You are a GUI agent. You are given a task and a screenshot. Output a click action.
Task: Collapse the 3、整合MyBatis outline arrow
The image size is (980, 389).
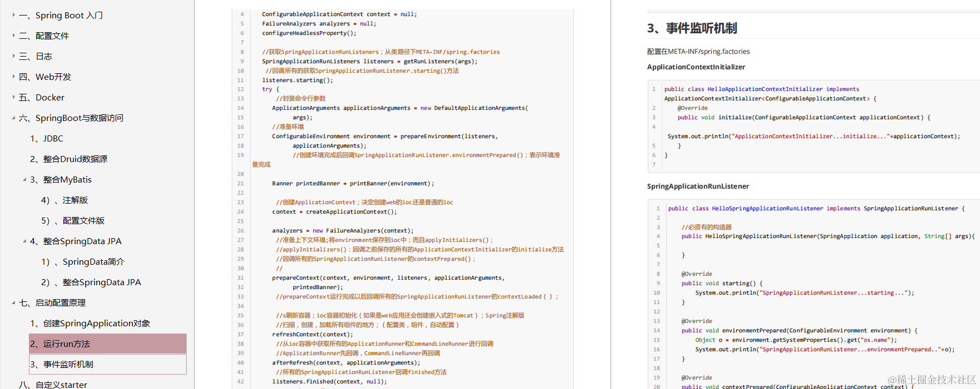tap(24, 179)
